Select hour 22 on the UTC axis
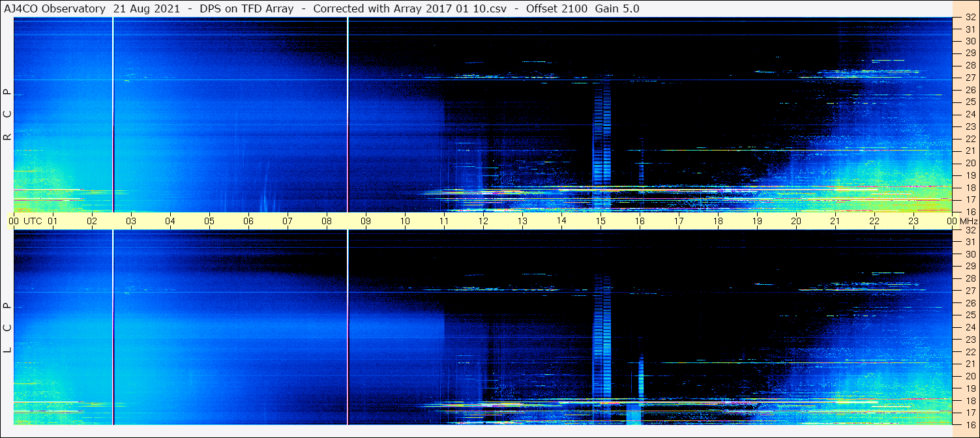The height and width of the screenshot is (438, 980). (x=874, y=221)
